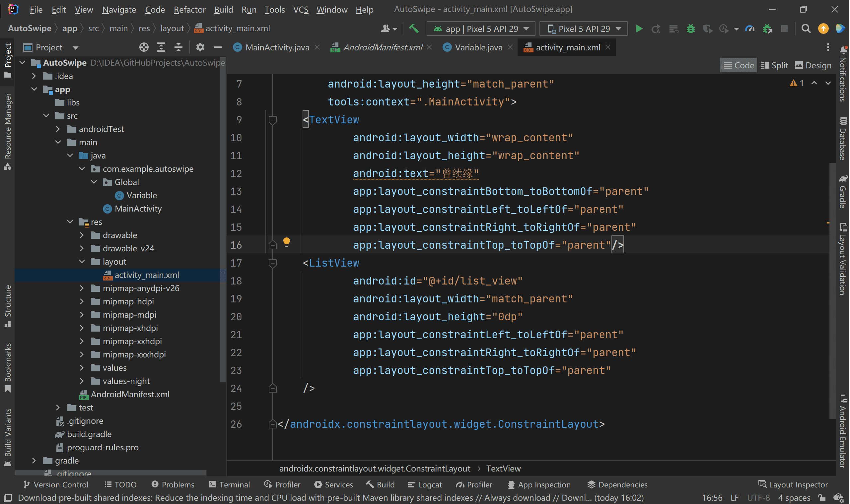Viewport: 850px width, 504px height.
Task: Click the IDE update notification orange icon
Action: [823, 29]
